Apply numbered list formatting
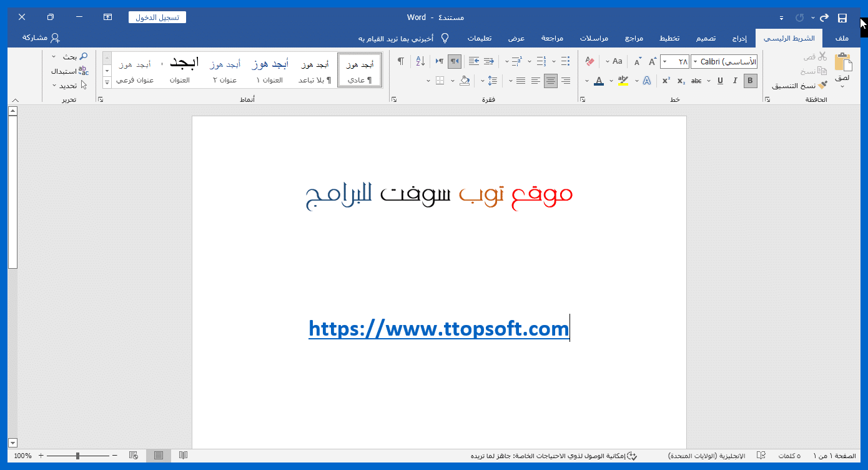 (541, 61)
